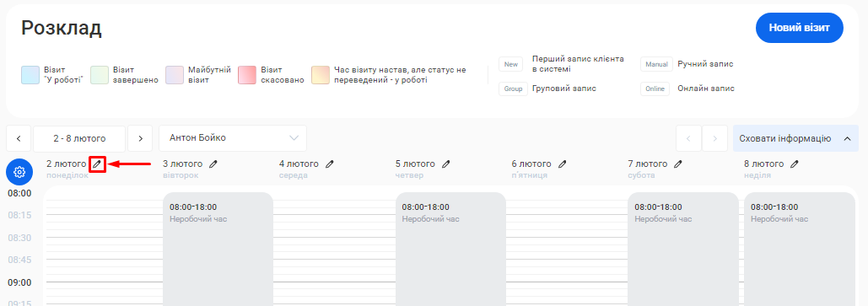Click the red Візит скасовано swatch
The width and height of the screenshot is (868, 306).
[x=247, y=75]
